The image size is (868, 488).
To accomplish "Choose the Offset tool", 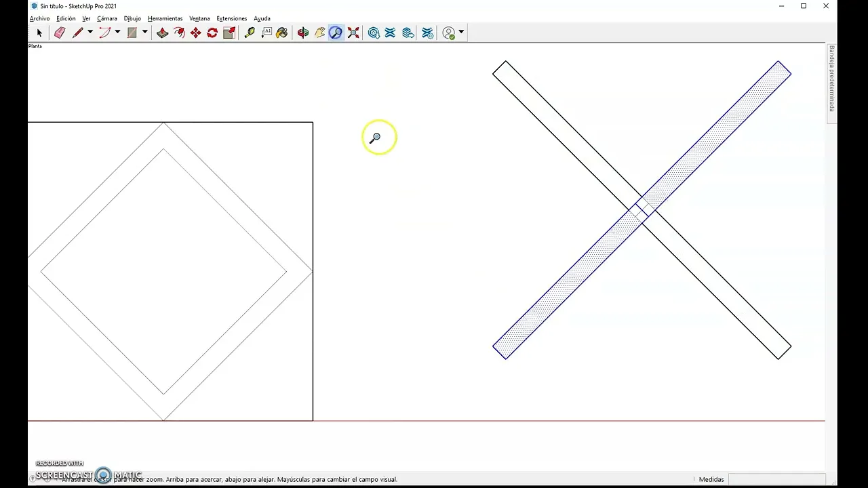I will pyautogui.click(x=179, y=33).
